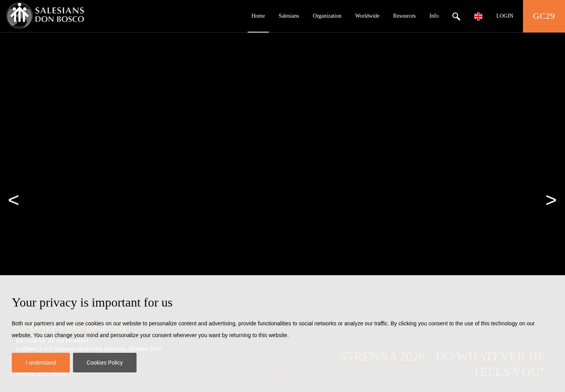The height and width of the screenshot is (392, 565).
Task: Open Cagliero11 Salesian Missionary Intention October 2026 link
Action: (89, 349)
